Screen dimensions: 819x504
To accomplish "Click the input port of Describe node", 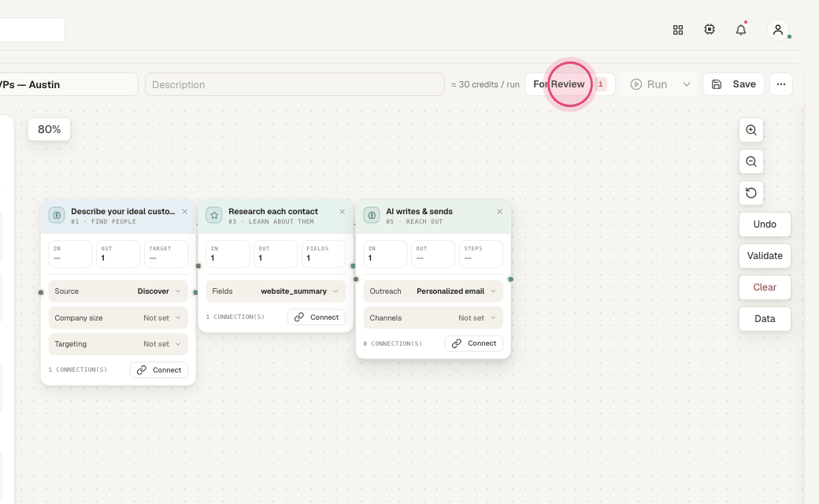I will pyautogui.click(x=41, y=292).
